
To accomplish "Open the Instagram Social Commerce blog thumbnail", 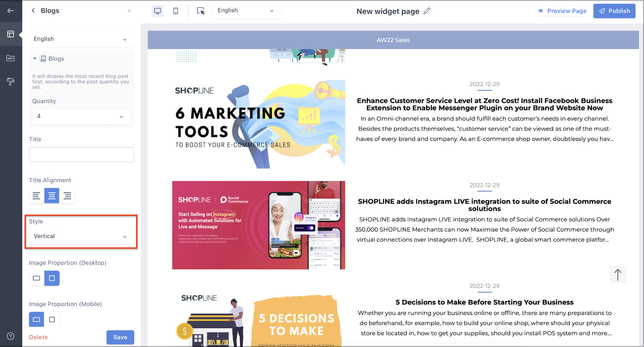I will tap(259, 225).
